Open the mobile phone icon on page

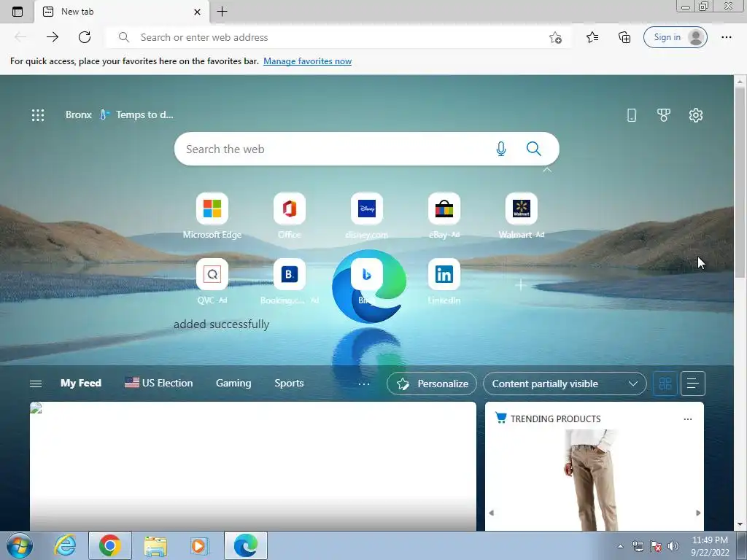(631, 114)
